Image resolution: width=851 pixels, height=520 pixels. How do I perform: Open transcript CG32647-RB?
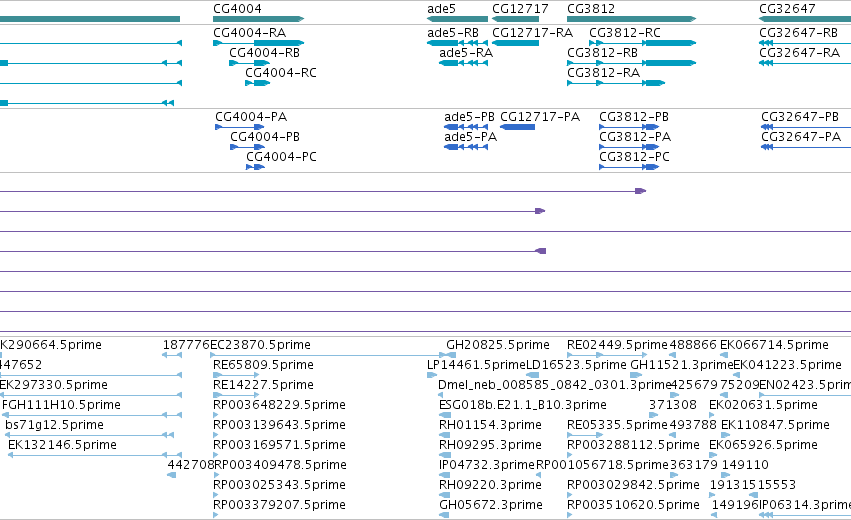tap(798, 33)
